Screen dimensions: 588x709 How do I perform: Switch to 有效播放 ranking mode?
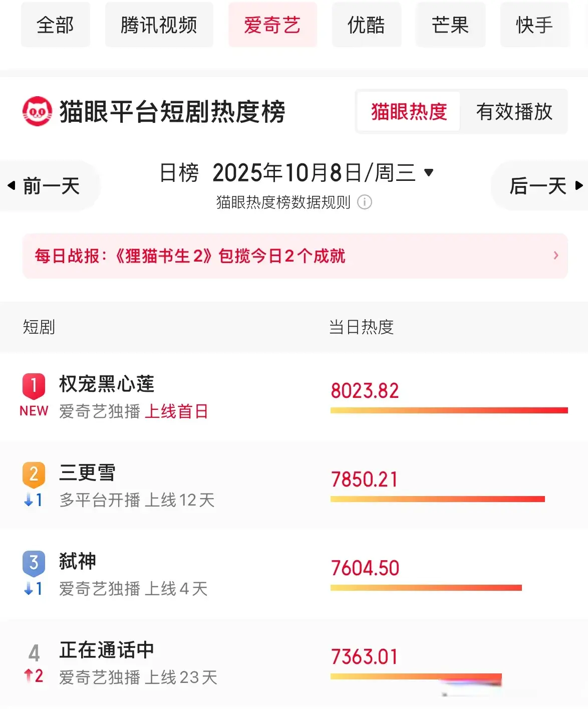click(514, 111)
